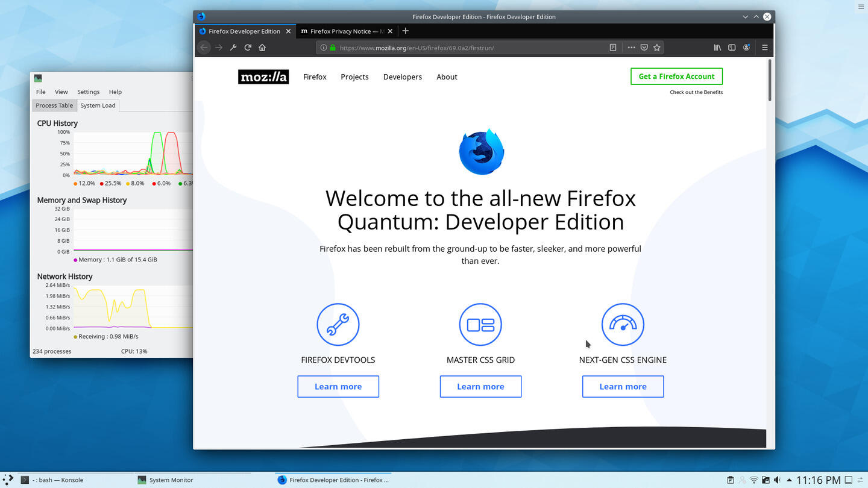Close the Firefox Privacy Notice tab
Screen dimensions: 868x488
pos(390,31)
